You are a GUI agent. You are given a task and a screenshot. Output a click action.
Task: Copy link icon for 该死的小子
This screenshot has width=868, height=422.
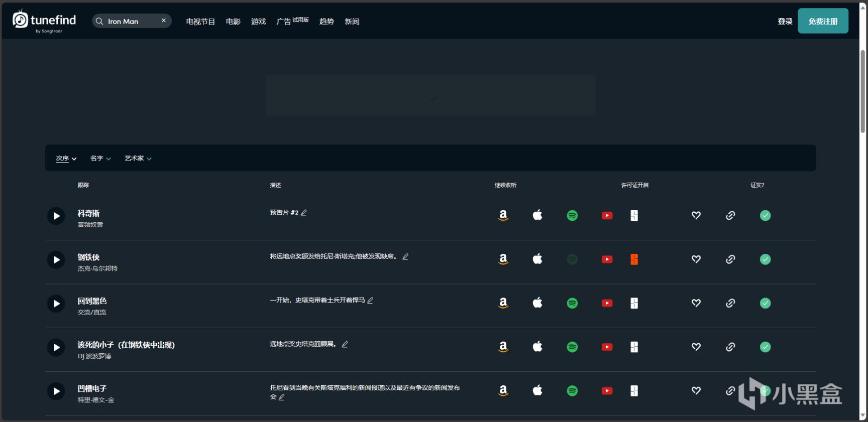coord(730,347)
